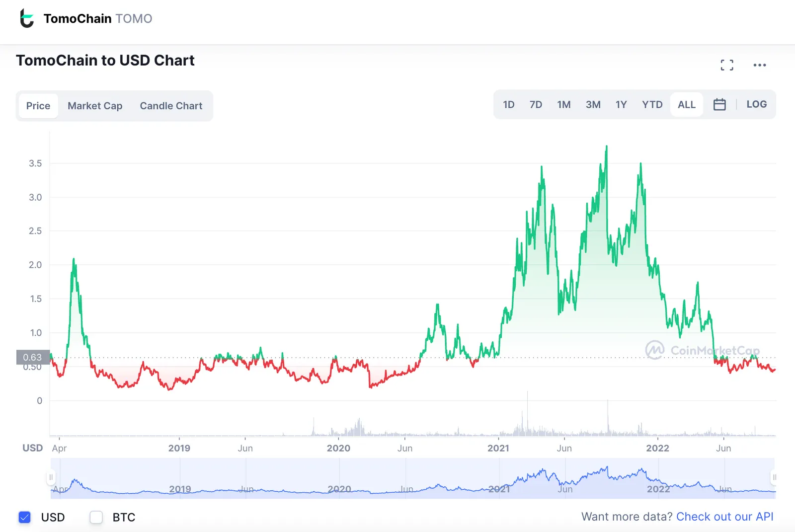This screenshot has width=795, height=532.
Task: Click the 2021 x-axis label
Action: 498,448
